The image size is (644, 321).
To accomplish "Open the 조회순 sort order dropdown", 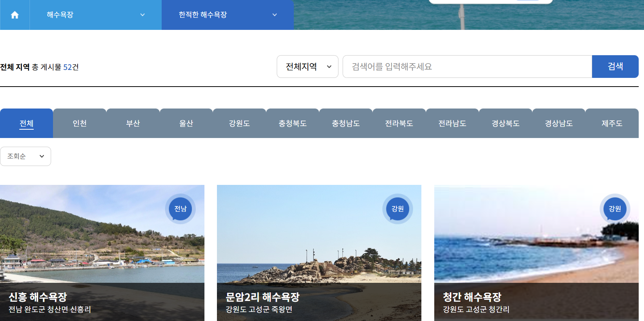I will [x=25, y=156].
